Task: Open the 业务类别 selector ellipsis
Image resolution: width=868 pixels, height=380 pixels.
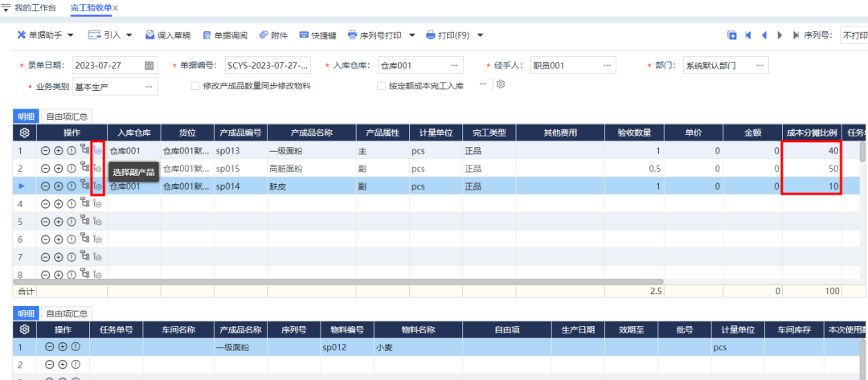Action: (x=149, y=87)
